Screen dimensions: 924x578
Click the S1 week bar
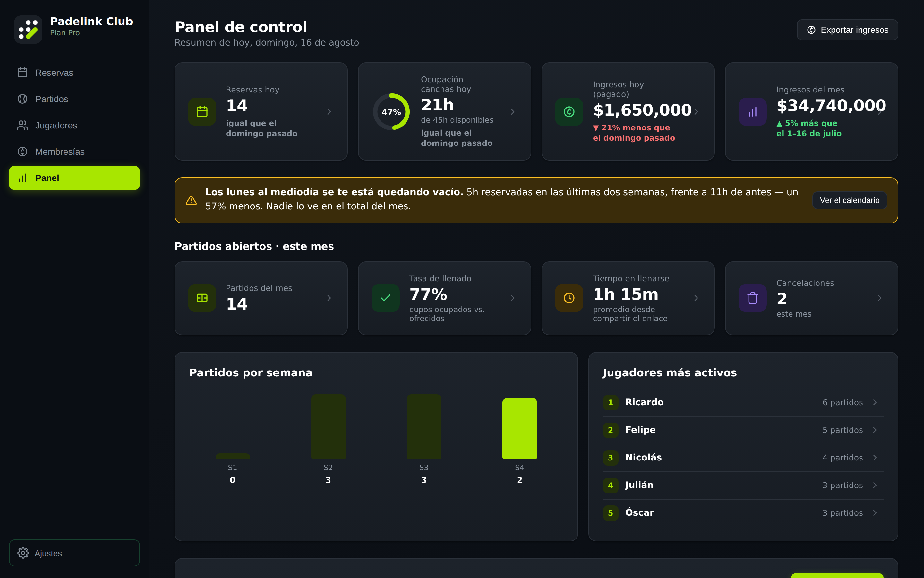coord(233,456)
